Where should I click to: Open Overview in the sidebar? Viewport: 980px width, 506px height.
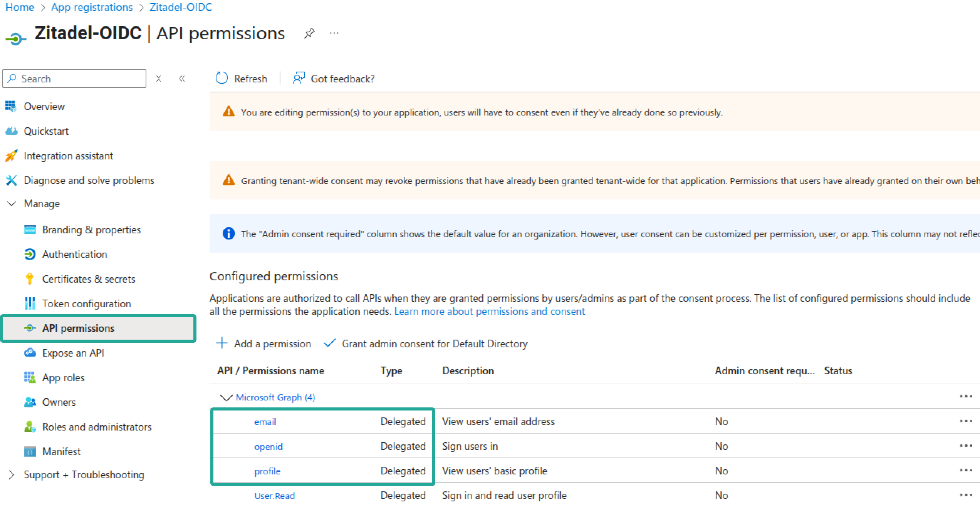[x=44, y=106]
